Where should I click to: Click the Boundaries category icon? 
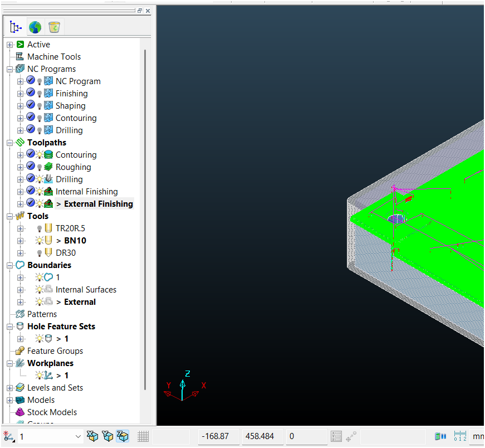click(20, 265)
